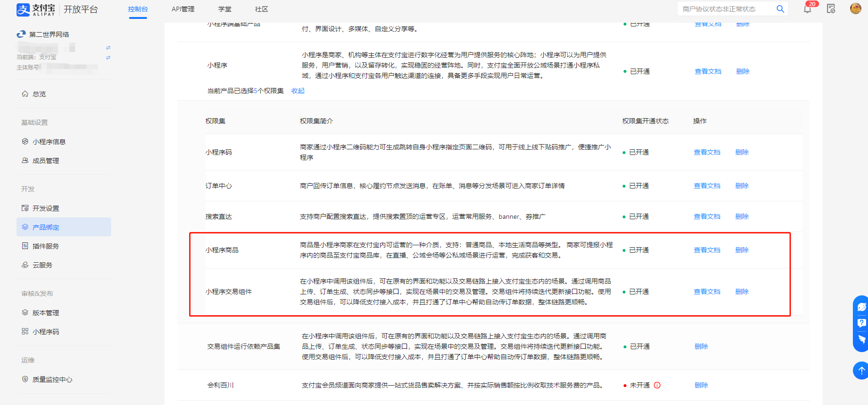
Task: Open the help question bubble icon
Action: point(861,323)
